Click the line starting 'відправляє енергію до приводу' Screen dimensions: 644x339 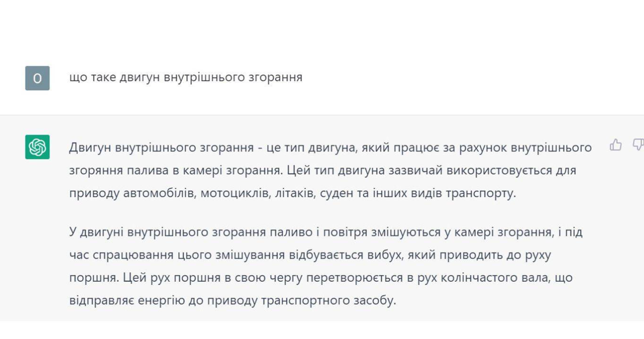[233, 301]
